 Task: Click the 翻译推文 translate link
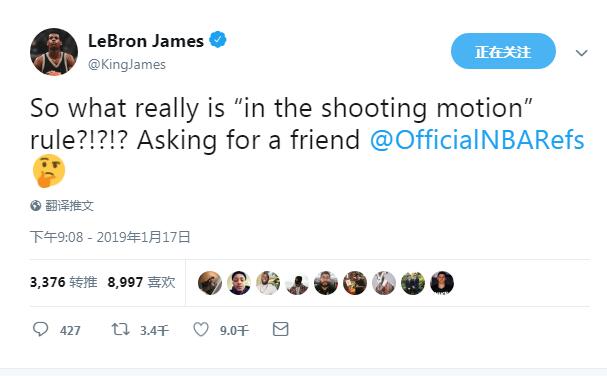pyautogui.click(x=69, y=206)
